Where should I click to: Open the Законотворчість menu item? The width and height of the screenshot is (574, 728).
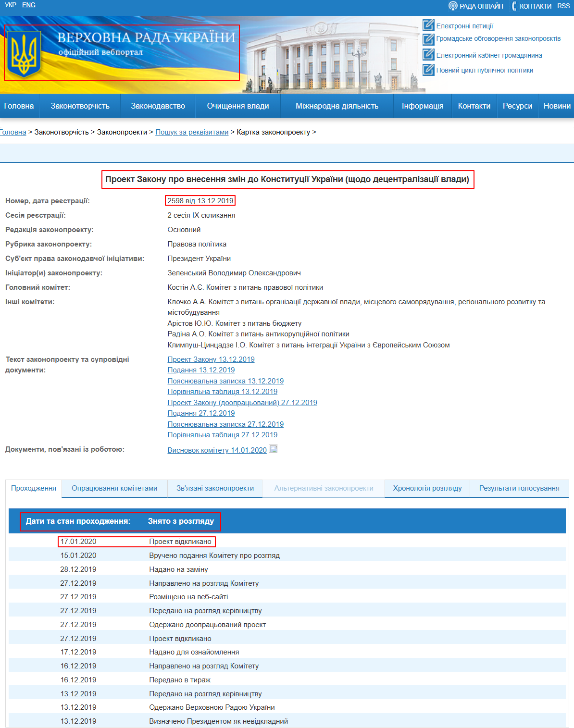click(x=80, y=106)
